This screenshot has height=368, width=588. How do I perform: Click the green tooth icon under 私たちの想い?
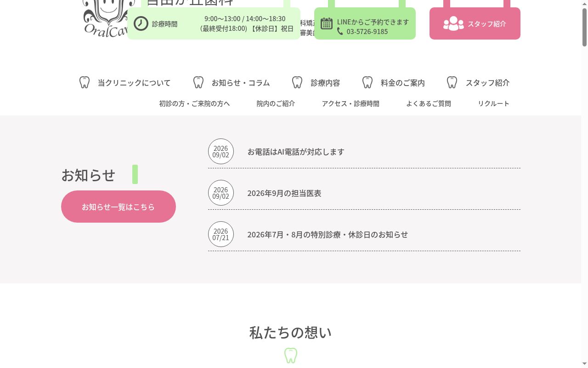pyautogui.click(x=291, y=356)
